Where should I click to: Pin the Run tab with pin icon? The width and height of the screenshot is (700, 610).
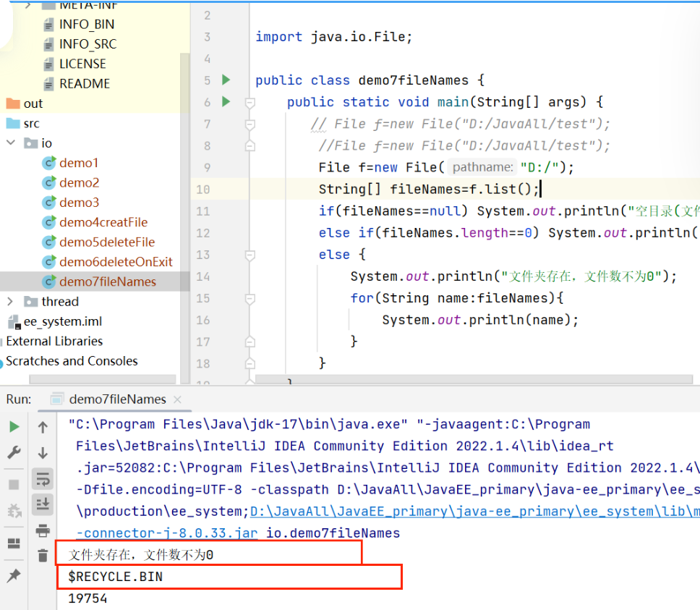coord(14,575)
